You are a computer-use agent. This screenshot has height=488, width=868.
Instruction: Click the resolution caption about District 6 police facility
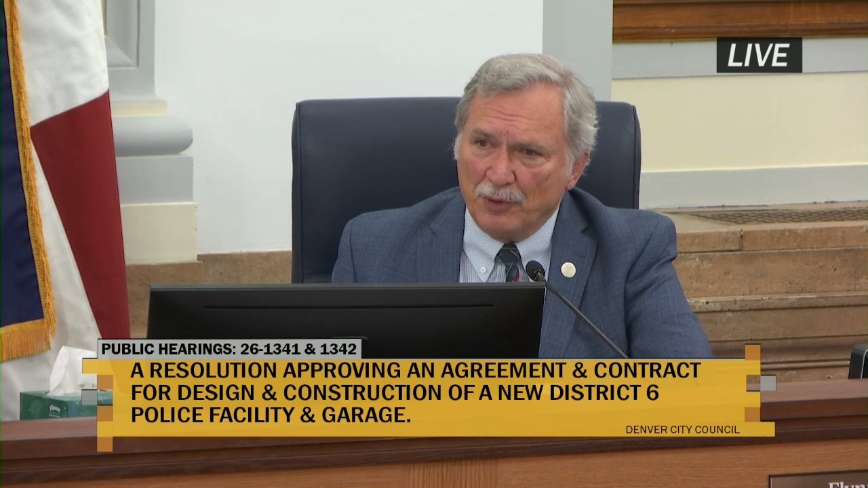tap(416, 392)
